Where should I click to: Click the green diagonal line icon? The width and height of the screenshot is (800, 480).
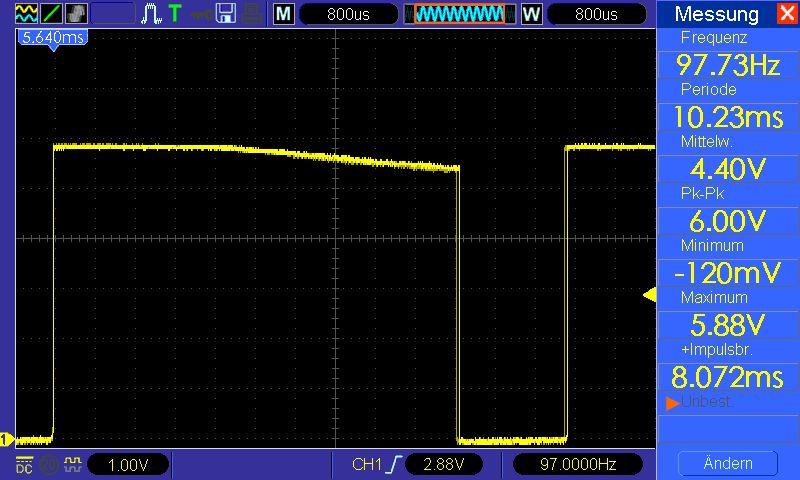[52, 14]
